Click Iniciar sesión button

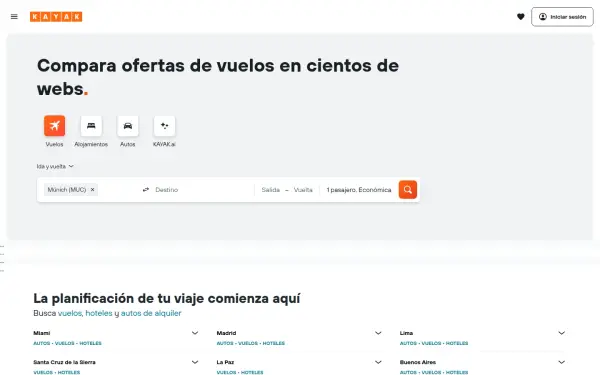point(562,17)
